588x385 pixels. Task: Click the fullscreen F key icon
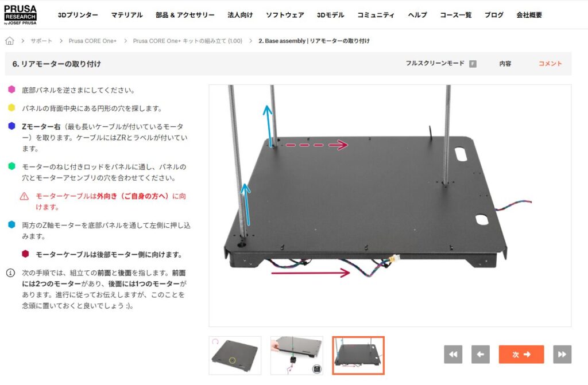pyautogui.click(x=473, y=64)
